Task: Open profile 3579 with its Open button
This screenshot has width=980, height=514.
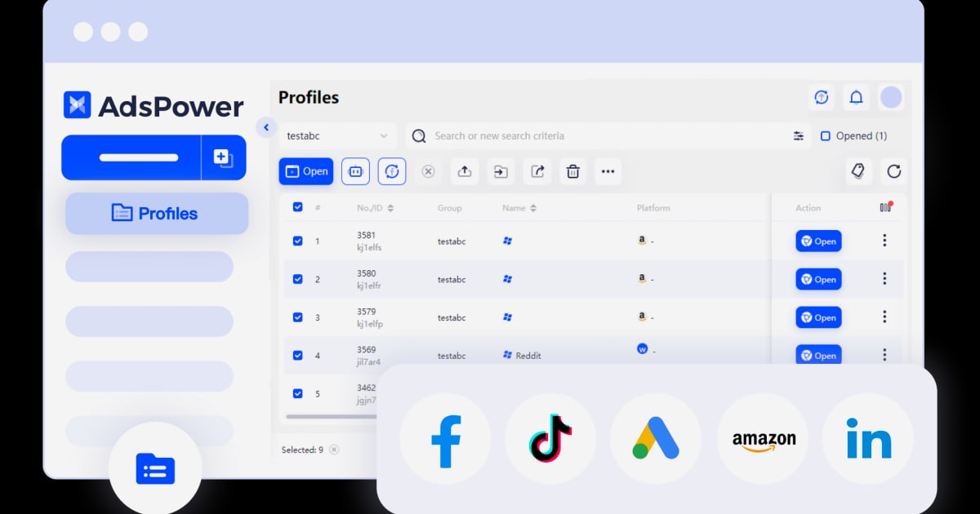Action: tap(818, 317)
